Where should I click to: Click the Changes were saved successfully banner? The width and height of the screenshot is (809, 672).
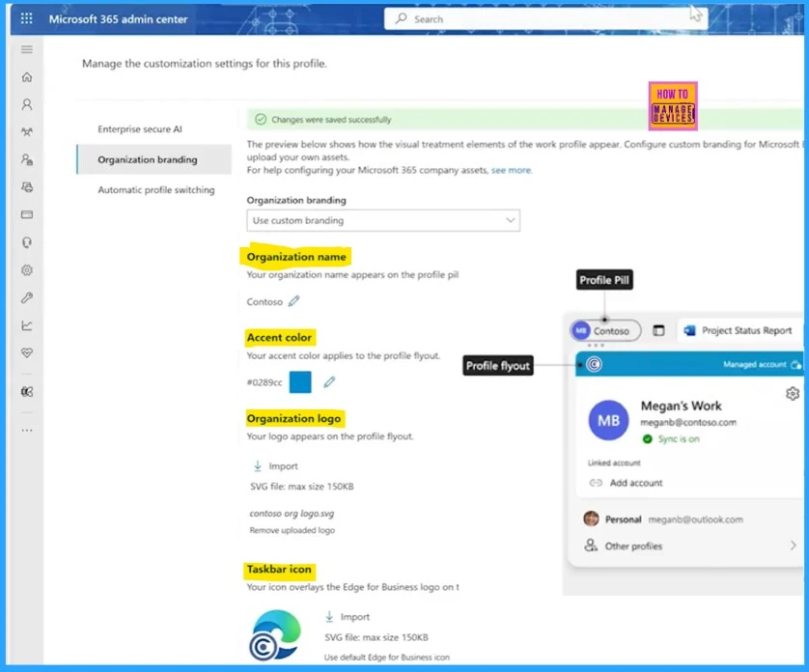click(525, 119)
